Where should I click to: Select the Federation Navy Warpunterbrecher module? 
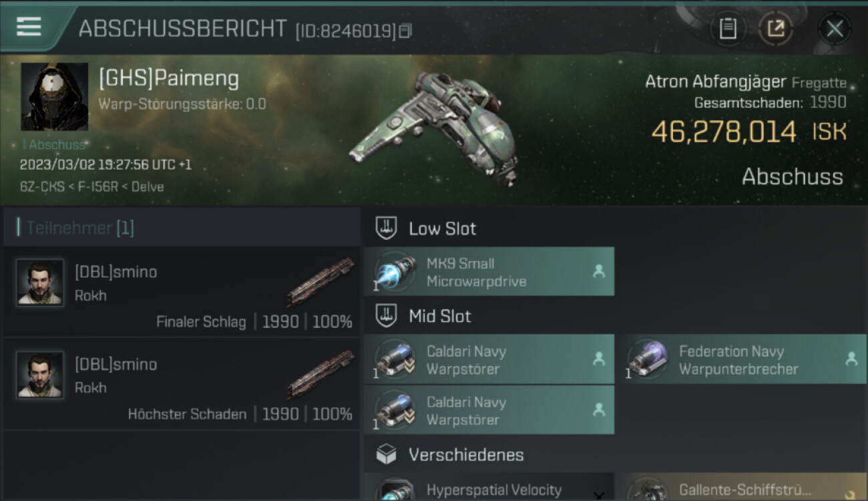(x=741, y=359)
